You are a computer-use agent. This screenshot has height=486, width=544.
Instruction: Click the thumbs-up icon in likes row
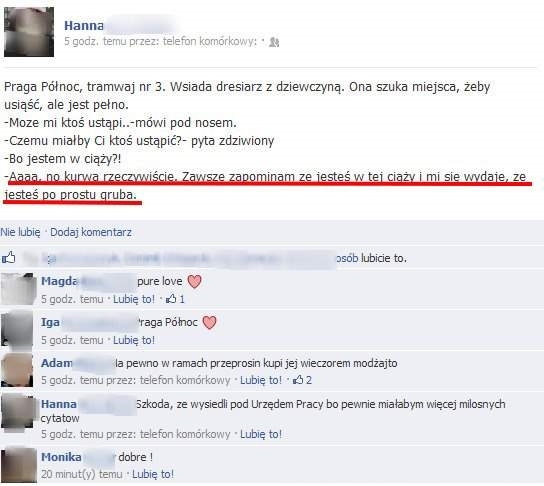coord(9,257)
